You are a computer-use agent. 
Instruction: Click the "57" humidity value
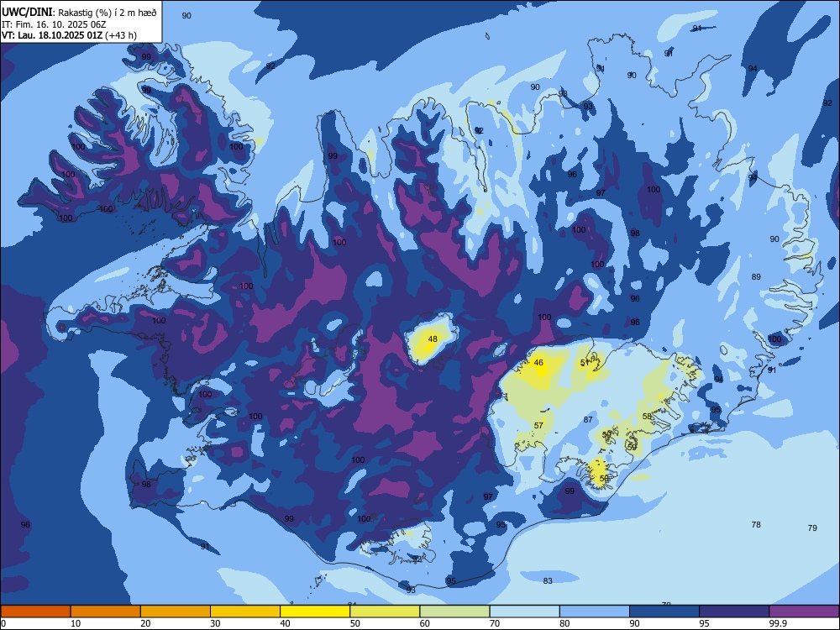tap(538, 425)
